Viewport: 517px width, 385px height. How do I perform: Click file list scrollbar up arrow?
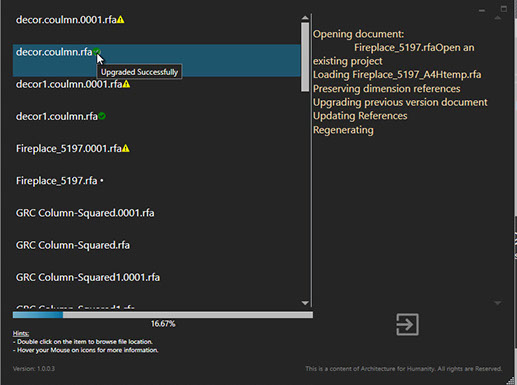pyautogui.click(x=305, y=18)
